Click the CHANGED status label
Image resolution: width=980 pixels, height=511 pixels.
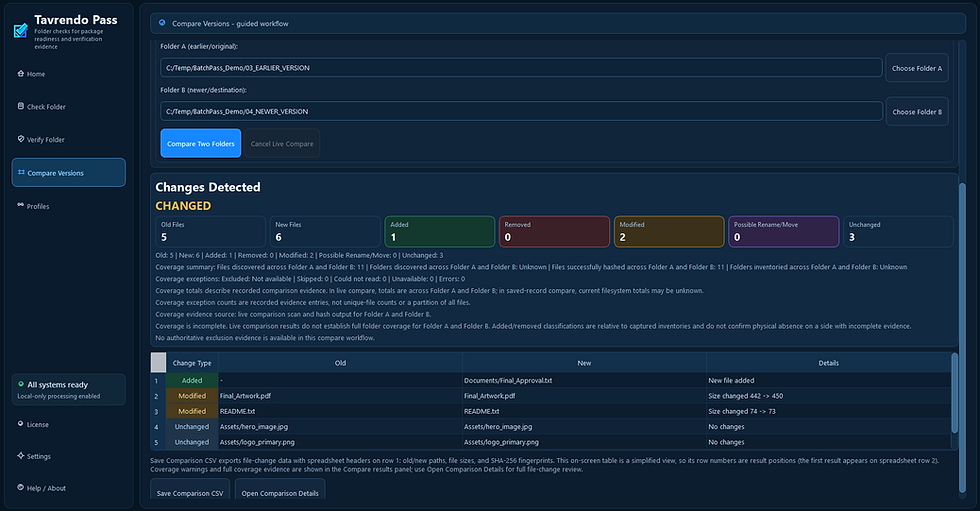[x=183, y=206]
